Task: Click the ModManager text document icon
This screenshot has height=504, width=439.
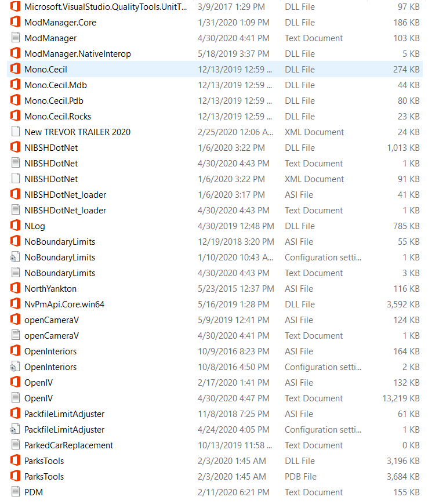Action: click(x=15, y=38)
